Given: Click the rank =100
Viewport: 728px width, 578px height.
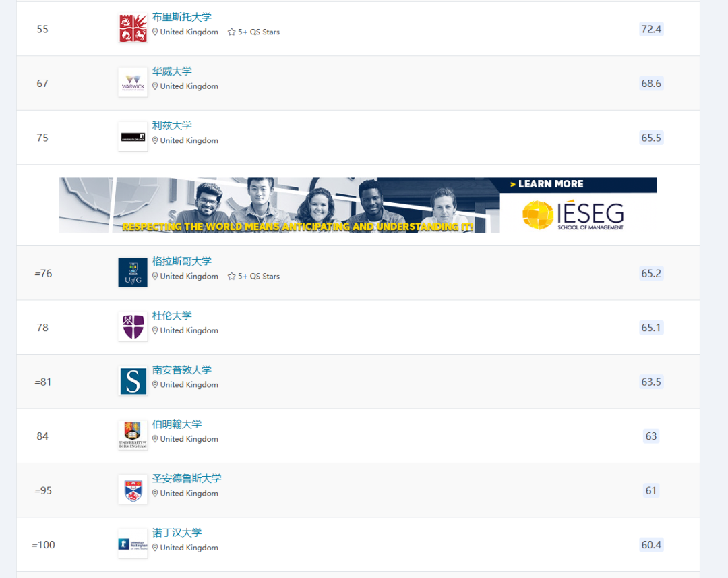Looking at the screenshot, I should pyautogui.click(x=43, y=545).
